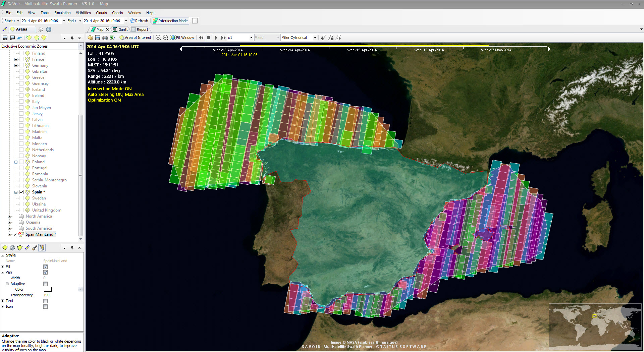Open the Simulation menu
644x352 pixels.
(x=62, y=13)
